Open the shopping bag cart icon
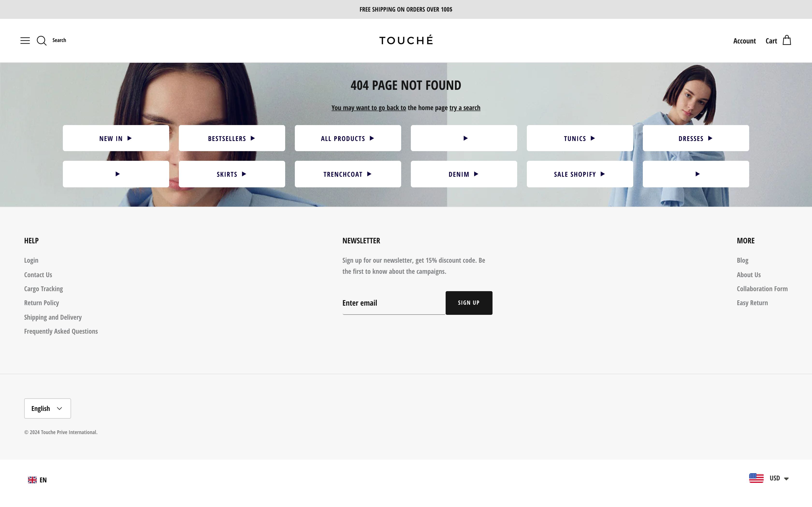The width and height of the screenshot is (812, 507). (x=786, y=41)
